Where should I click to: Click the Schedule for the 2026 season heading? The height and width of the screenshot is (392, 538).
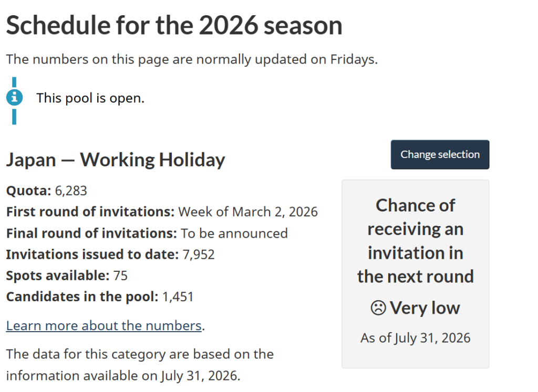click(174, 25)
